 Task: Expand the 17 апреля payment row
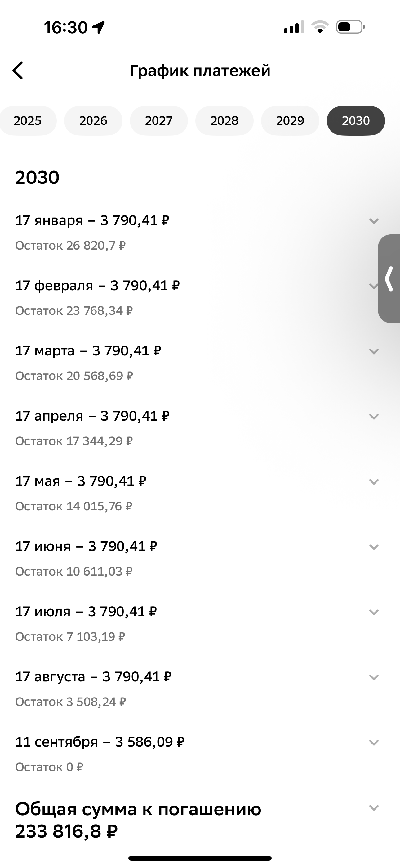tap(374, 417)
